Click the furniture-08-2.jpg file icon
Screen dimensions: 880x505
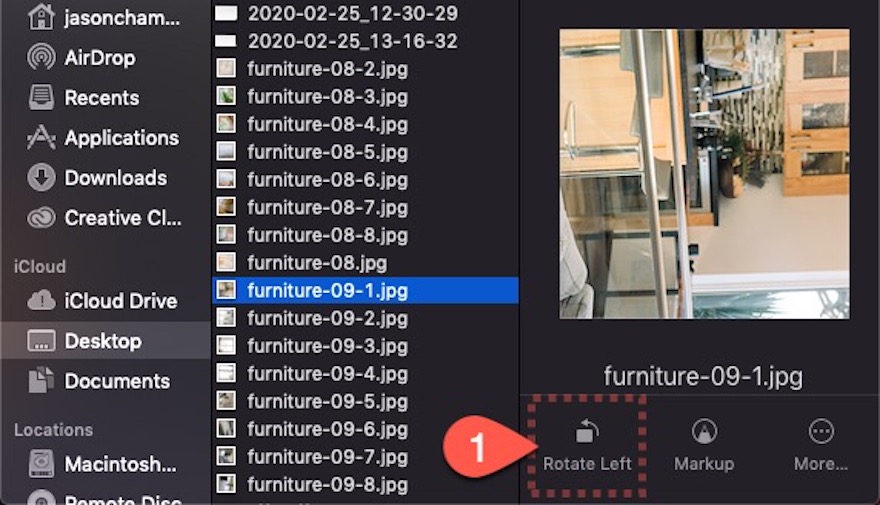coord(226,68)
